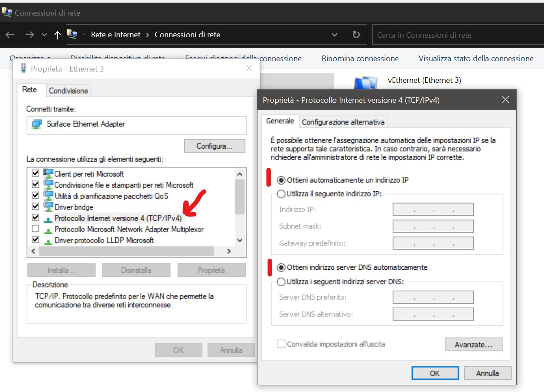Click the vEthernet (Ethernet 3) adapter icon
544x392 pixels.
click(365, 83)
